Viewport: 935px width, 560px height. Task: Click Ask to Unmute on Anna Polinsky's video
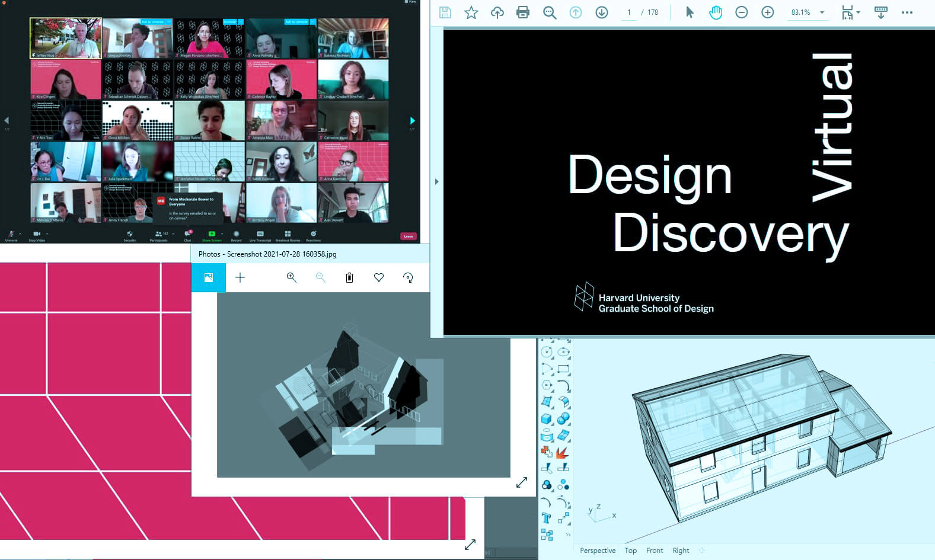coord(296,22)
